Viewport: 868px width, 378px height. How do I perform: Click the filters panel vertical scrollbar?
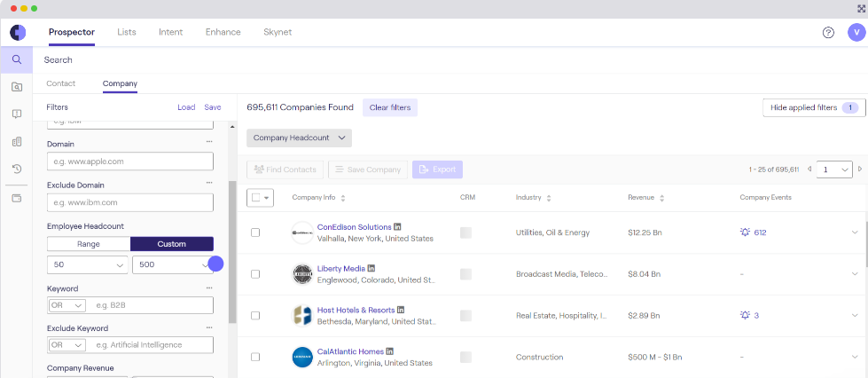point(232,252)
